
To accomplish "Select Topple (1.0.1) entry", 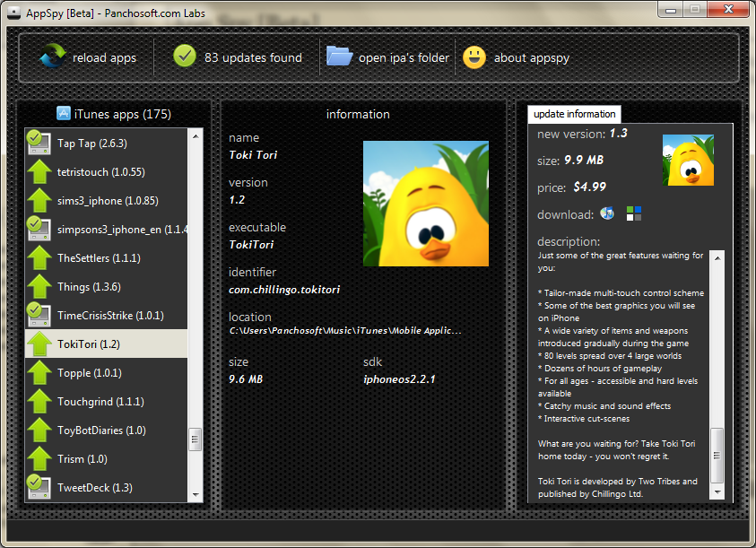I will tap(107, 372).
